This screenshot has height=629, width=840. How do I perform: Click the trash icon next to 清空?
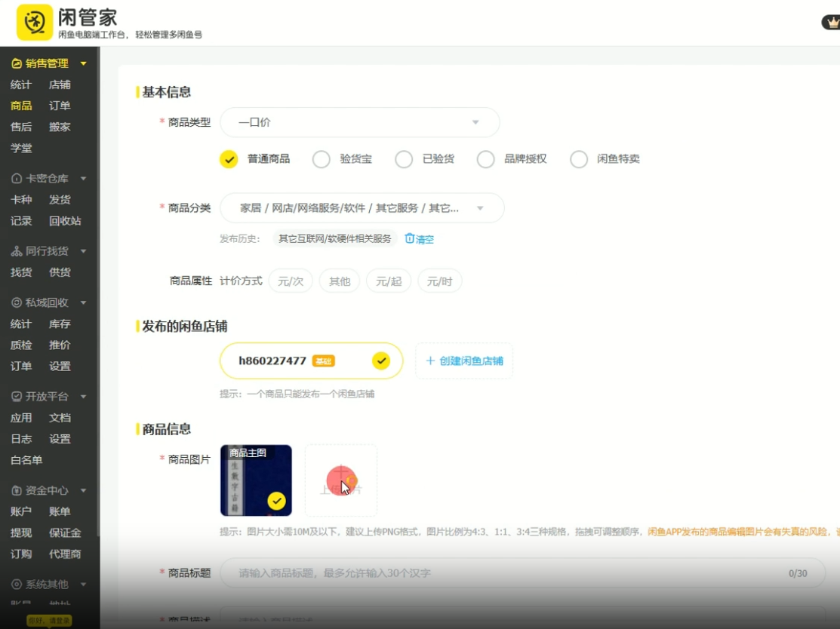click(x=409, y=238)
